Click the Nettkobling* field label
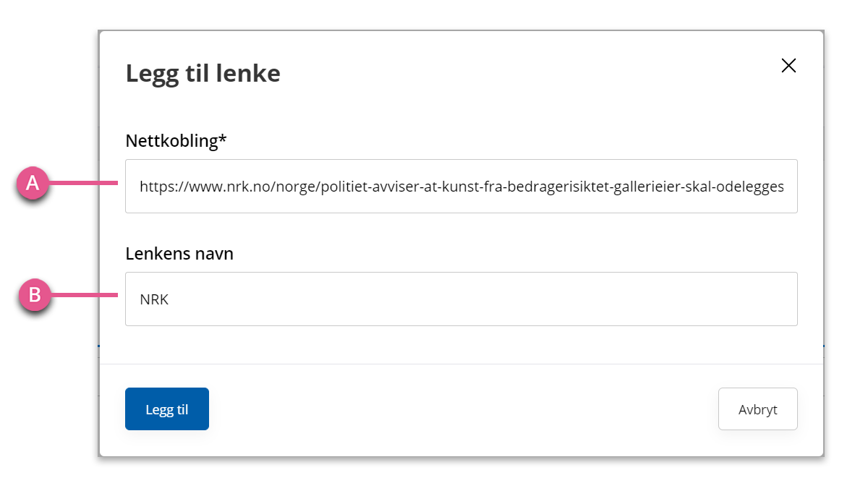 [x=176, y=140]
